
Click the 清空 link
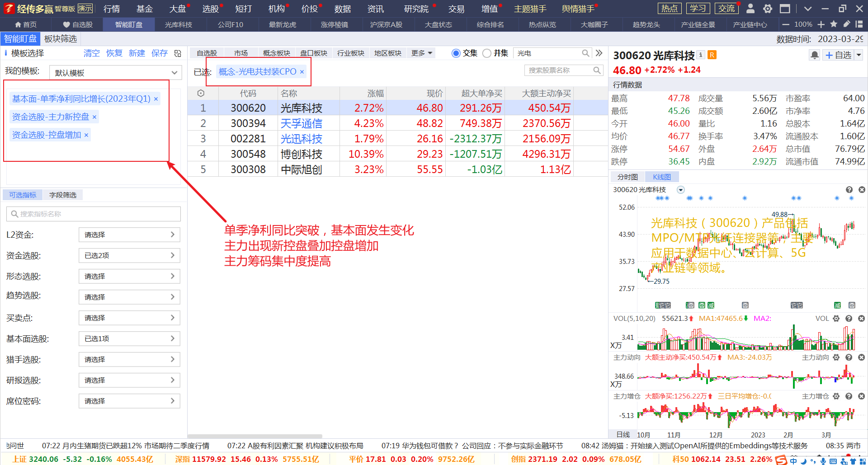[92, 53]
